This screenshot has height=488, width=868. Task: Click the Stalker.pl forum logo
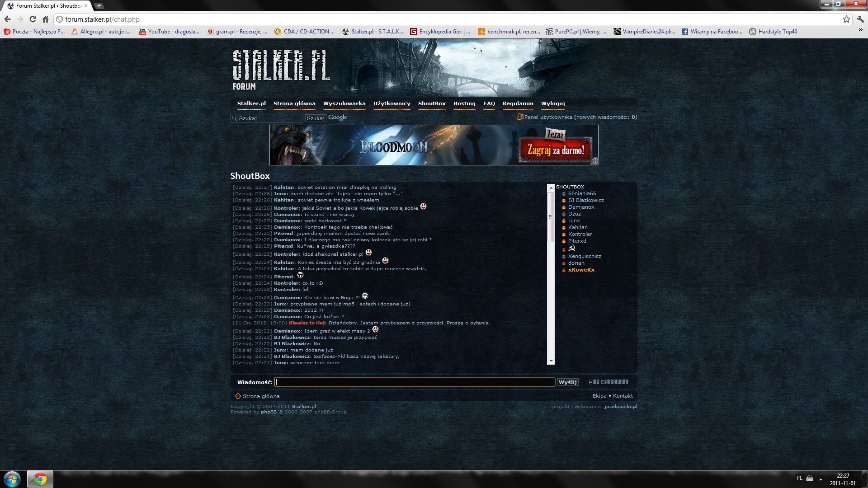pyautogui.click(x=281, y=70)
